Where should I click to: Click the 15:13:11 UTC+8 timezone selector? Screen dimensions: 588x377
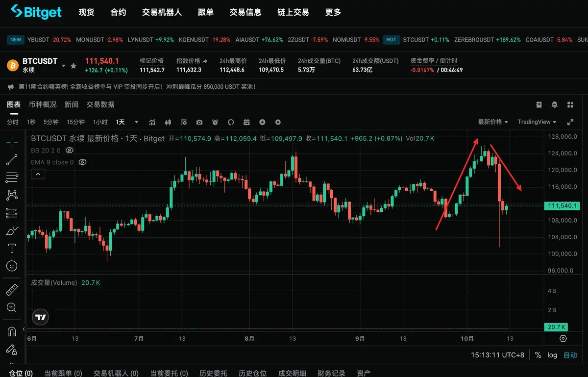pos(498,355)
